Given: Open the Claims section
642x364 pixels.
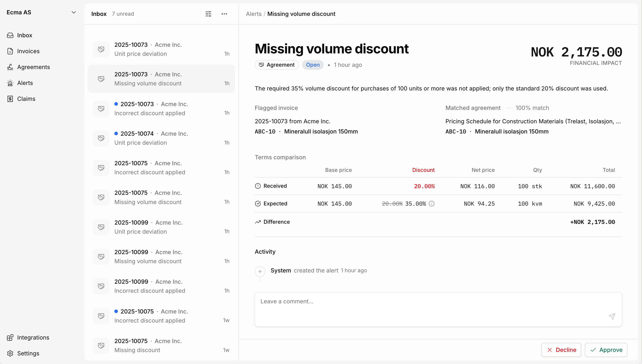Looking at the screenshot, I should pyautogui.click(x=26, y=99).
